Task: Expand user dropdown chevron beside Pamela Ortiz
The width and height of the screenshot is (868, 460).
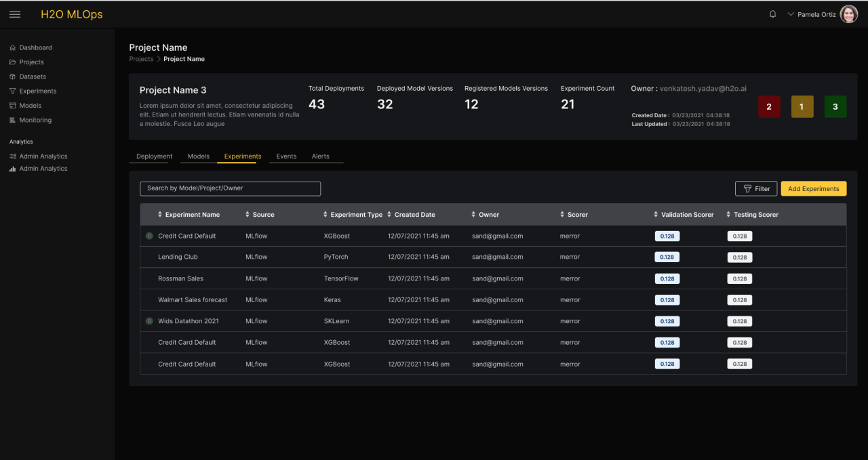Action: click(x=791, y=14)
